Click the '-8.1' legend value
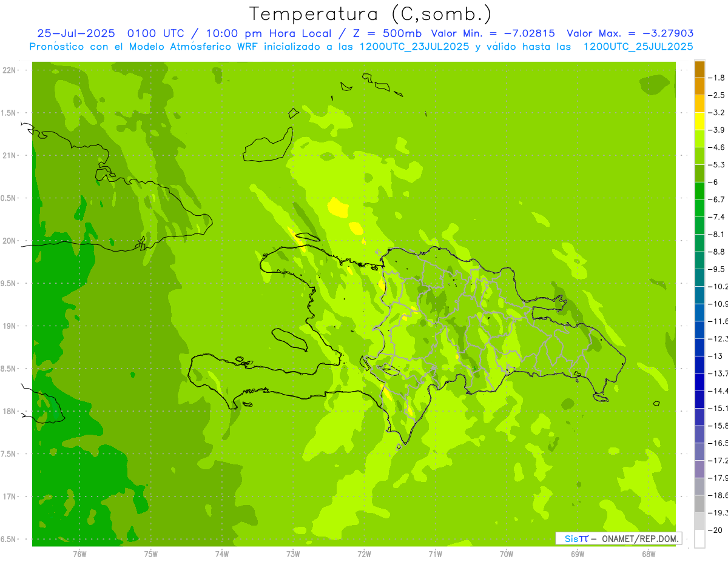 716,234
